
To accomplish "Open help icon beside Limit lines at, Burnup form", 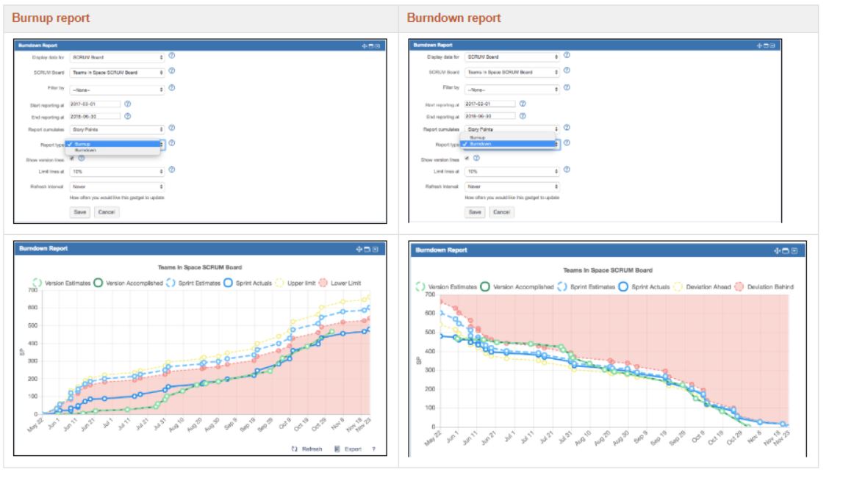I will tap(171, 170).
